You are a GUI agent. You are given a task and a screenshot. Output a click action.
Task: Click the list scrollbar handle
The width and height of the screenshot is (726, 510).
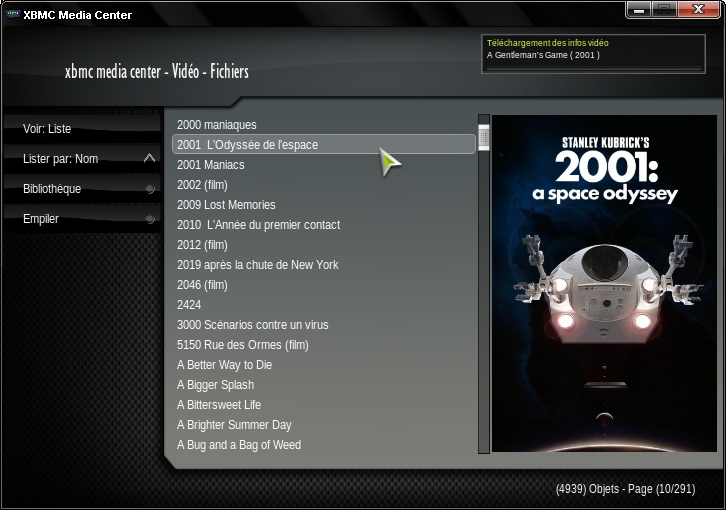tap(484, 138)
